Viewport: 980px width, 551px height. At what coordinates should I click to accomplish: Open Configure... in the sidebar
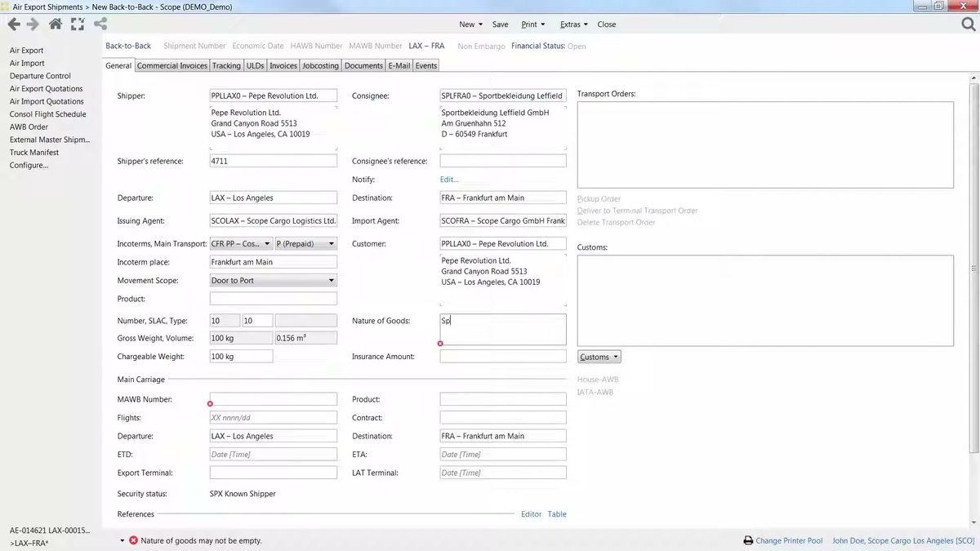(29, 165)
